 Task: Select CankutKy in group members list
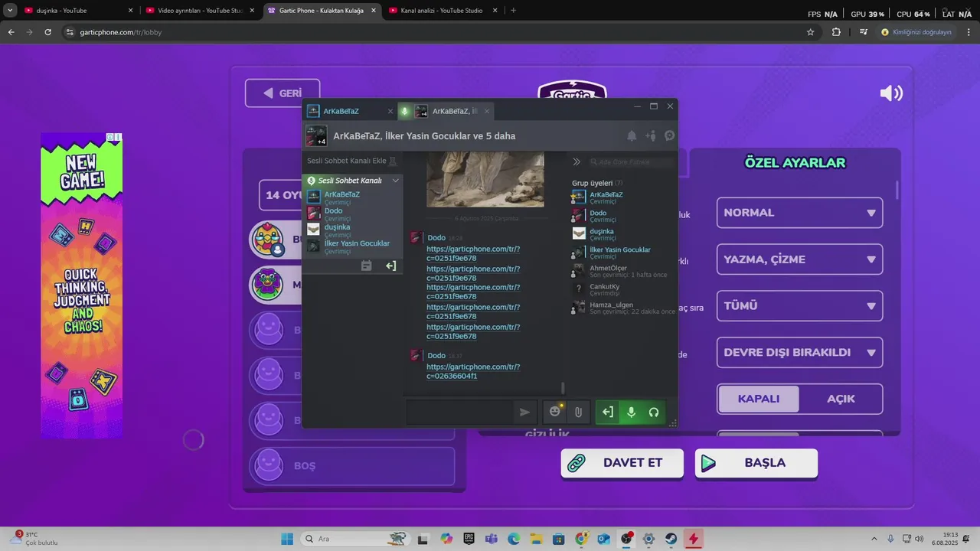[x=623, y=289]
